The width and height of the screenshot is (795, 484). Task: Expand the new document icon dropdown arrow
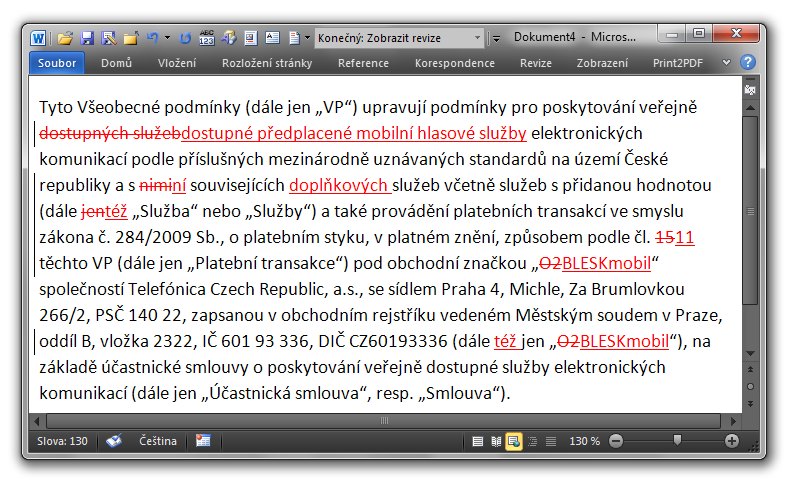307,38
